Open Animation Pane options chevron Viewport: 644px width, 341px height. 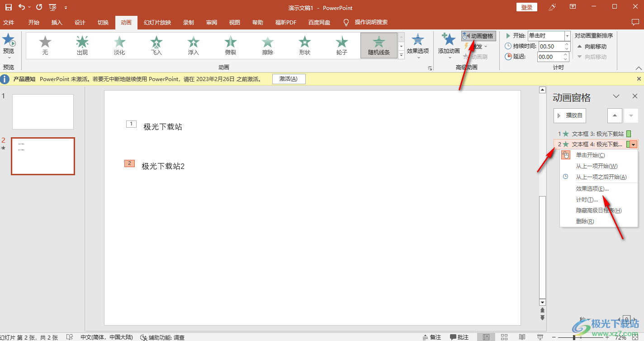pos(616,96)
